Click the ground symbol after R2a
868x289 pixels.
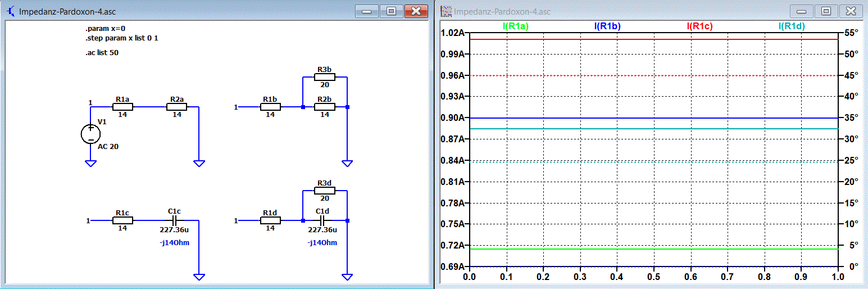coord(199,164)
